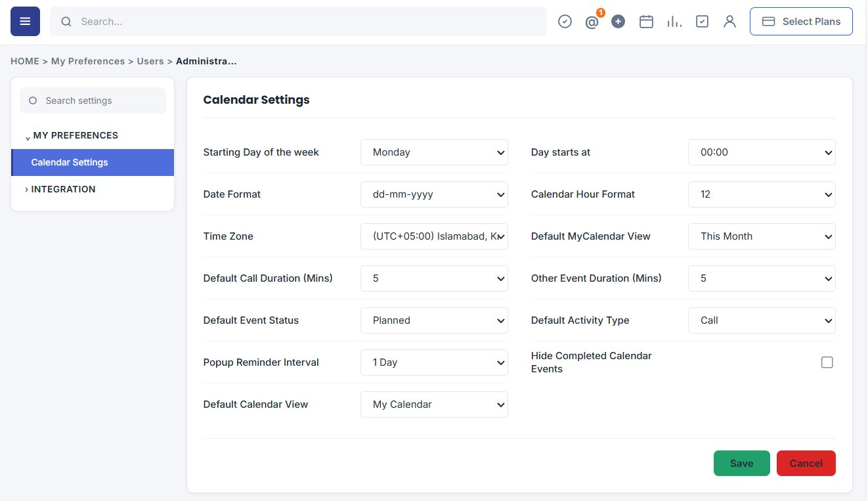Screen dimensions: 868x501
Task: Open the hamburger main menu
Action: click(x=25, y=22)
